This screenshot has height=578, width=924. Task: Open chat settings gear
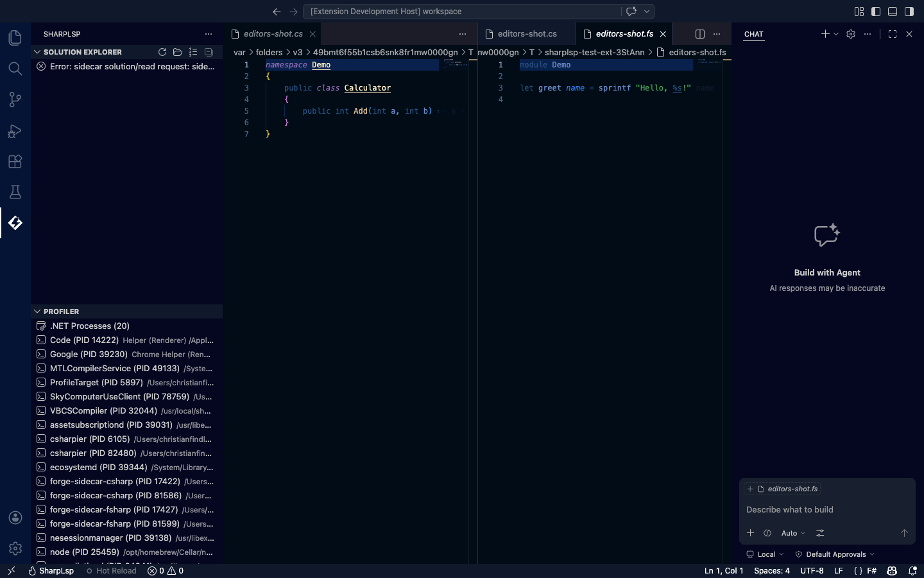pyautogui.click(x=851, y=34)
